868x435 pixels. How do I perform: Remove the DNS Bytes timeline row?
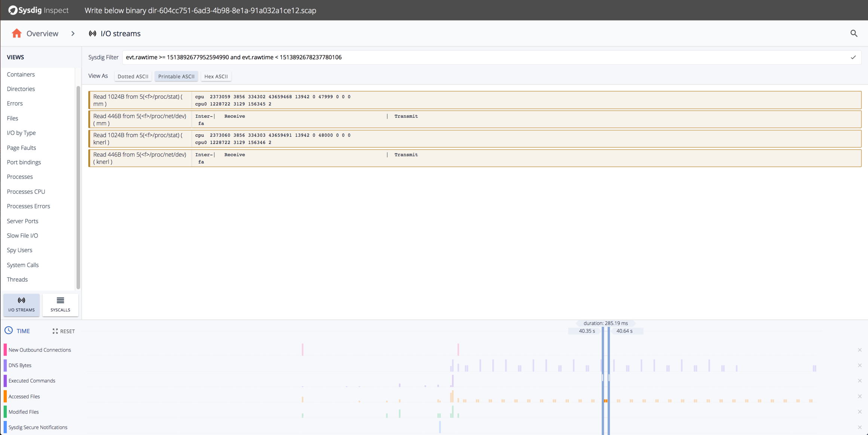click(x=860, y=365)
